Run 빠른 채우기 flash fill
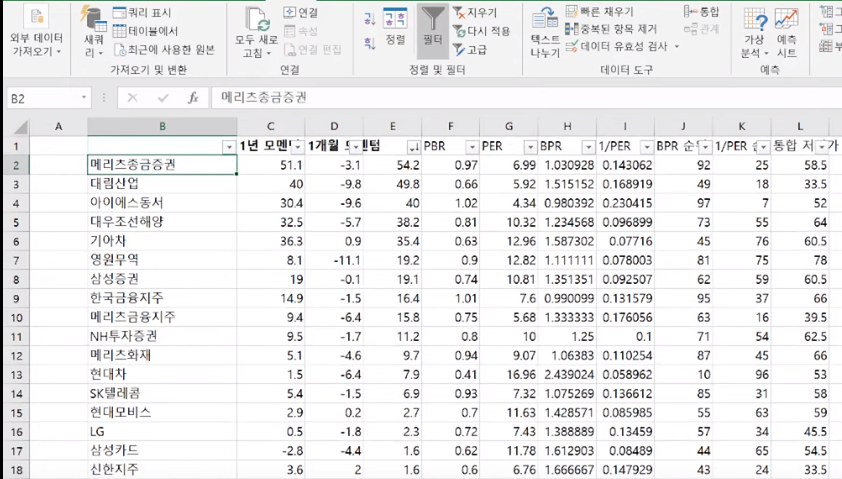The image size is (842, 479). point(600,11)
